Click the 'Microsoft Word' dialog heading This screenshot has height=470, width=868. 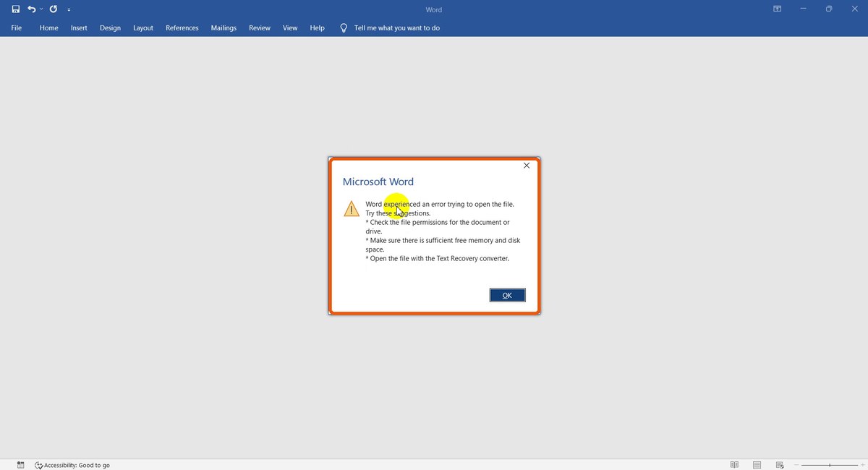(x=378, y=181)
